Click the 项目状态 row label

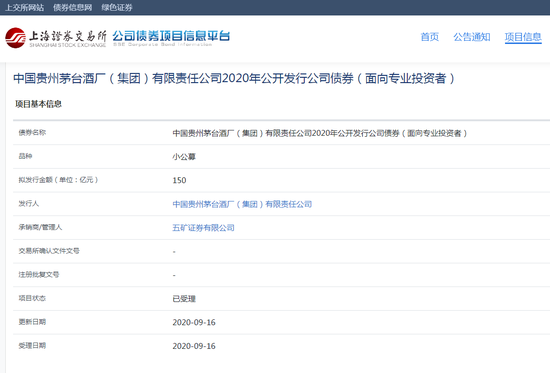point(32,298)
